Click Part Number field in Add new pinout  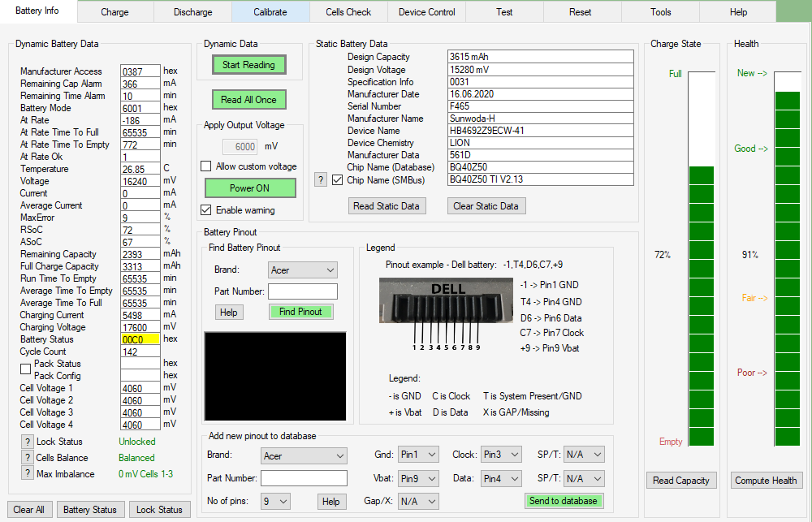(304, 478)
